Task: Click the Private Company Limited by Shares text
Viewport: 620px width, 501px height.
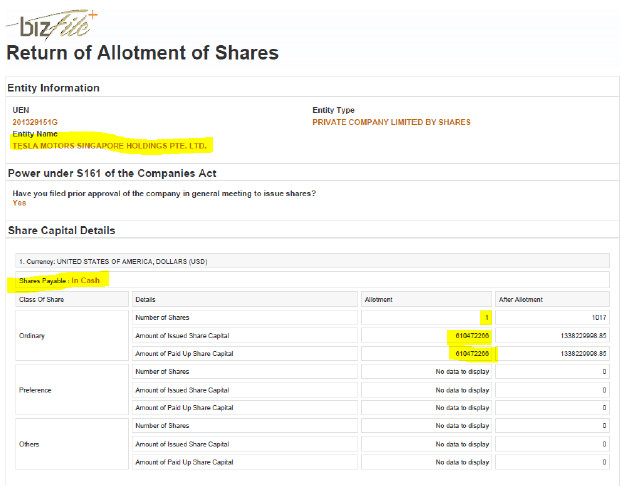Action: pos(391,122)
